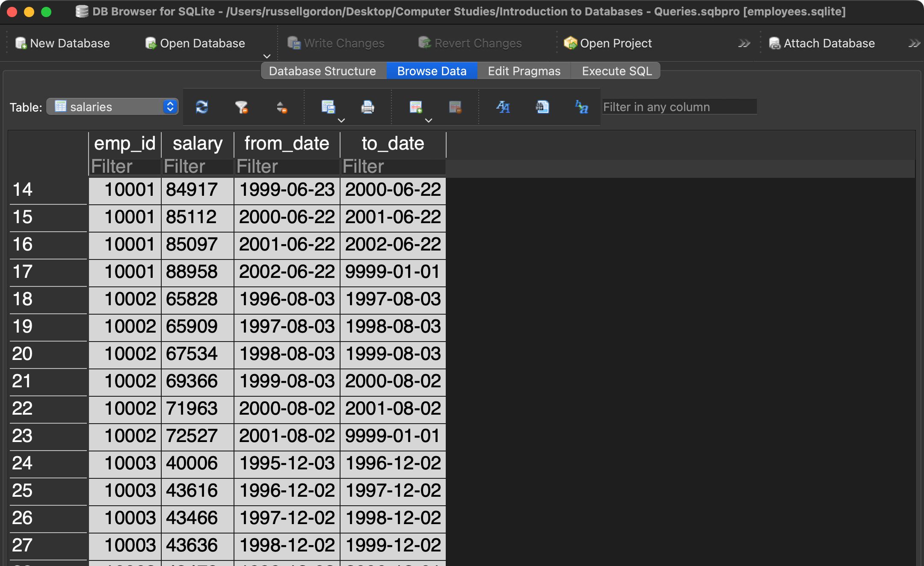Screen dimensions: 924x566
Task: Click the find in cells icon
Action: pos(542,107)
